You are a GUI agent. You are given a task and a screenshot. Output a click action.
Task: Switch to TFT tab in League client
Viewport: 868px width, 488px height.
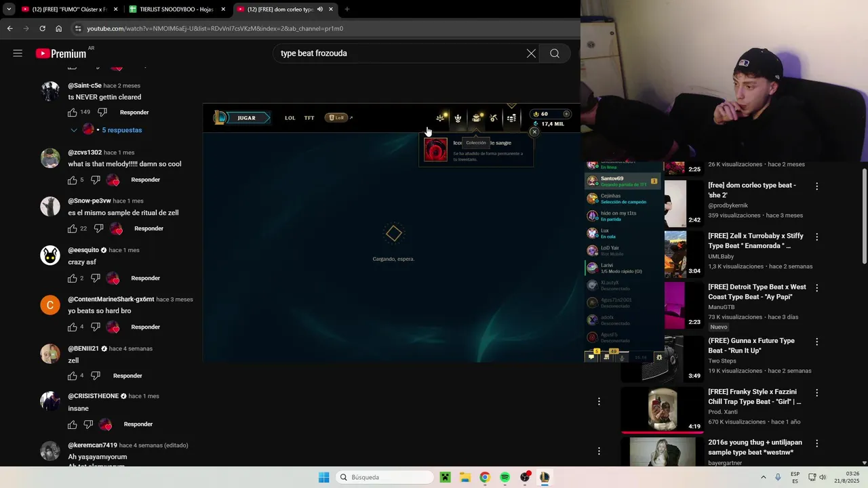click(309, 118)
